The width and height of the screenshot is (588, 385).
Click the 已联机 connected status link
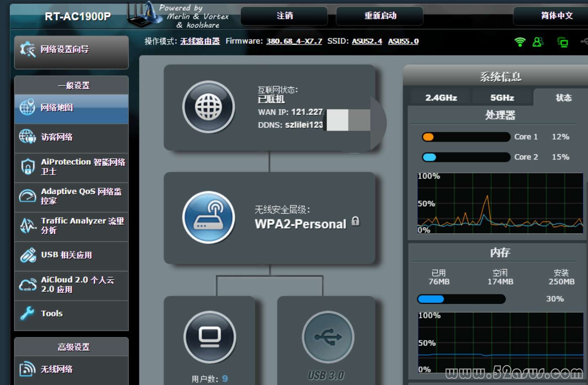271,99
